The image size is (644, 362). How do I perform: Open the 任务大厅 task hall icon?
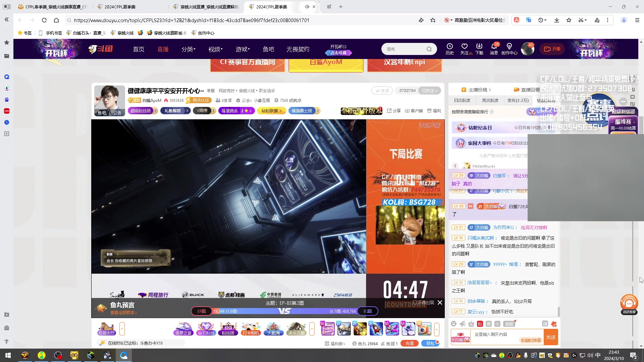point(106,330)
